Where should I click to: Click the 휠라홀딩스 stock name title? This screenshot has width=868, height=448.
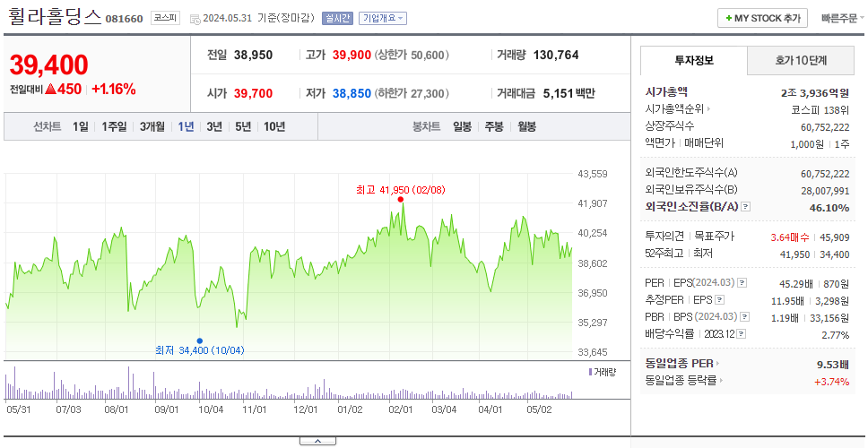click(56, 17)
